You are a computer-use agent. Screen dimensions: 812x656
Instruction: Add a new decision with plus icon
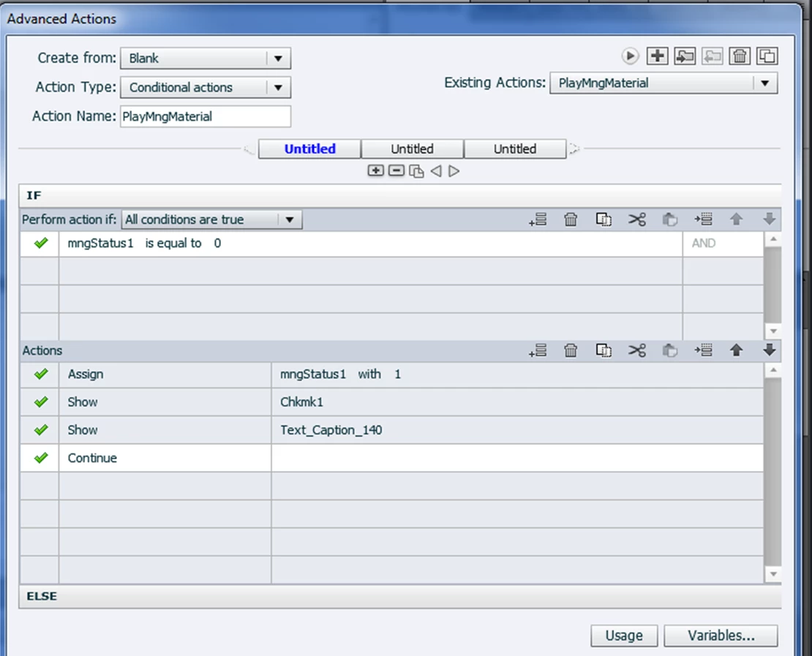point(375,171)
